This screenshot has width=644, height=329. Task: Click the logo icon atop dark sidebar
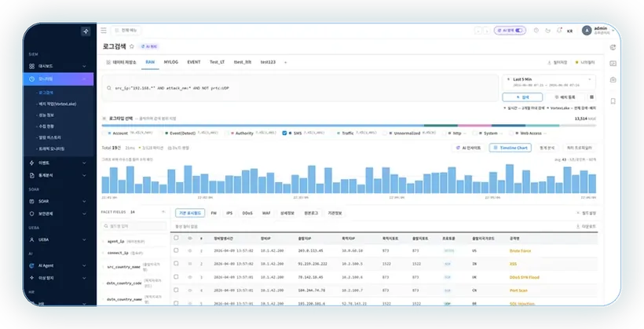(x=86, y=31)
